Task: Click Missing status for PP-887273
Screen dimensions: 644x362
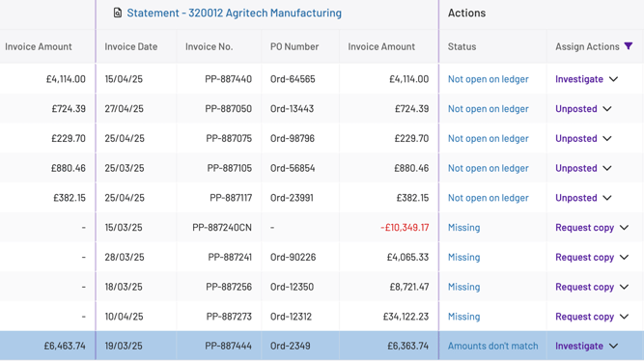Action: pos(463,317)
